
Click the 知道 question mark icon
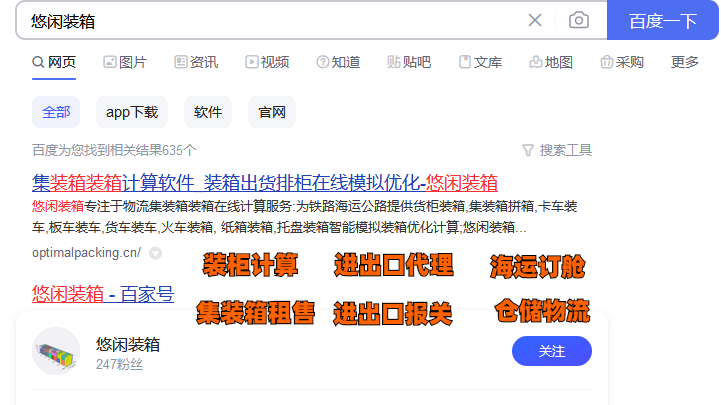click(x=323, y=62)
